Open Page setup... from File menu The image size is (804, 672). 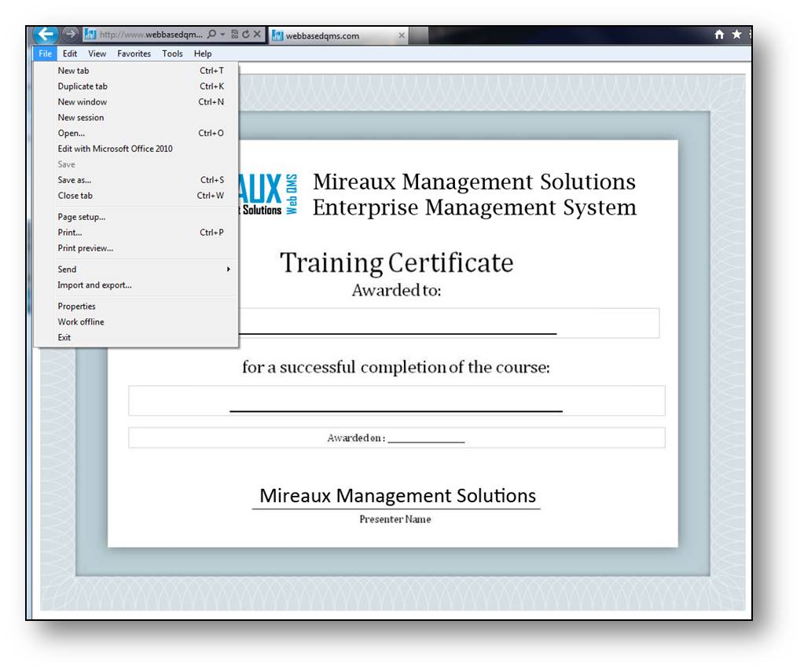pos(136,217)
